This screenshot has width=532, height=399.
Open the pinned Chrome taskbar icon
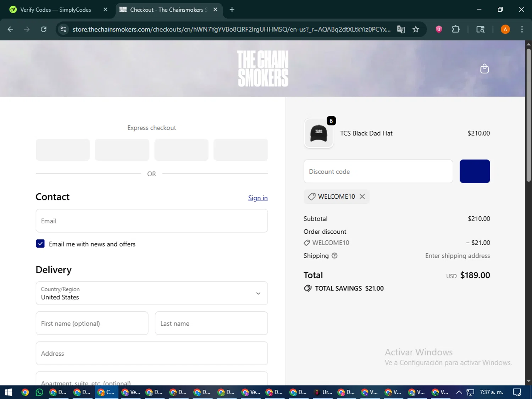point(25,392)
